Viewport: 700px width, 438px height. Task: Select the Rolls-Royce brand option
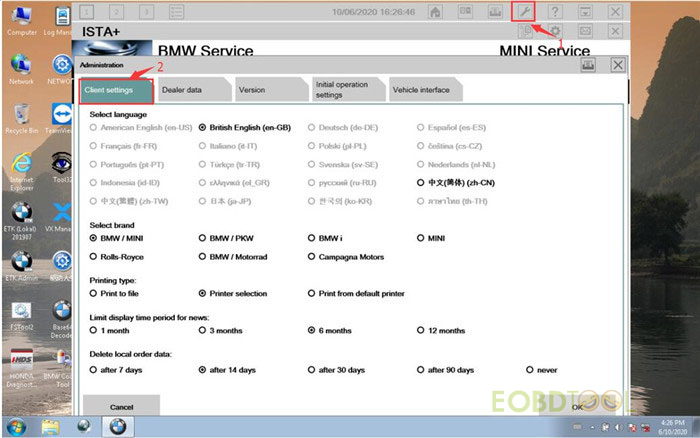coord(94,256)
